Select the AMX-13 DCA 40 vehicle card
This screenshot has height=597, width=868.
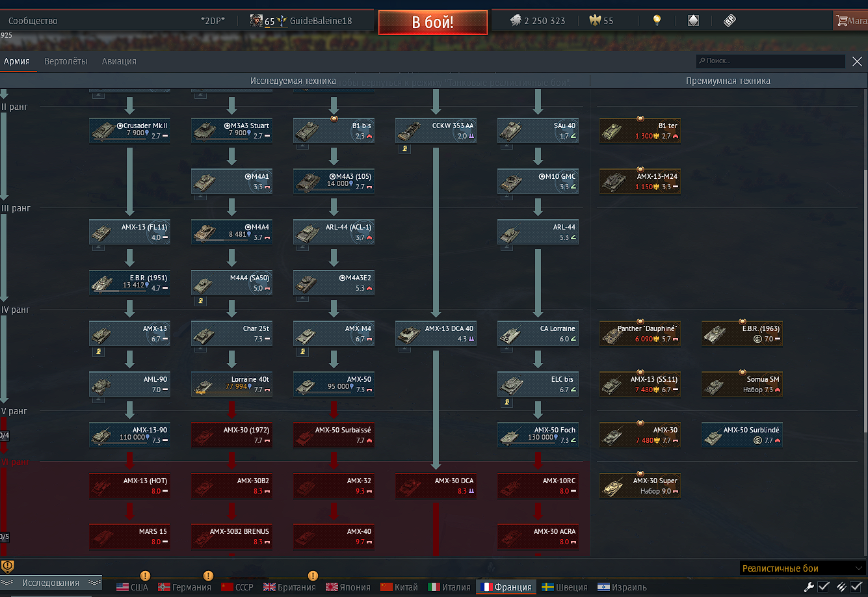[436, 334]
